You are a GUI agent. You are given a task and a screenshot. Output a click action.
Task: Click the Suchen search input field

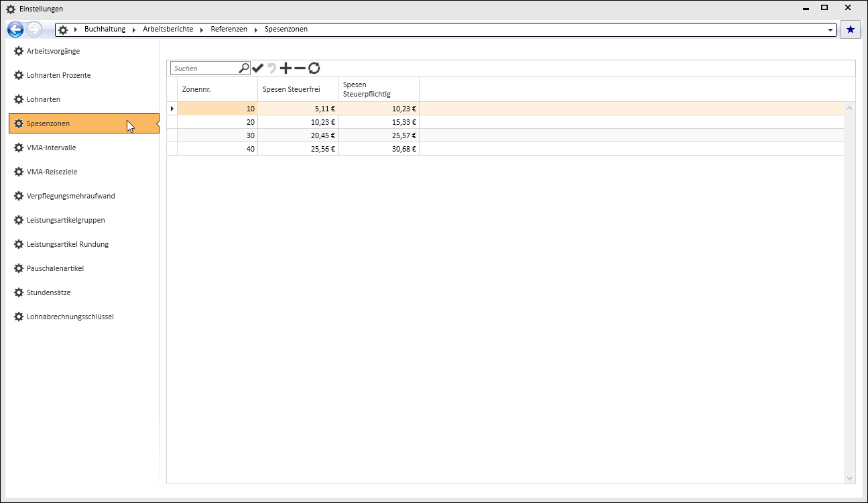point(204,68)
